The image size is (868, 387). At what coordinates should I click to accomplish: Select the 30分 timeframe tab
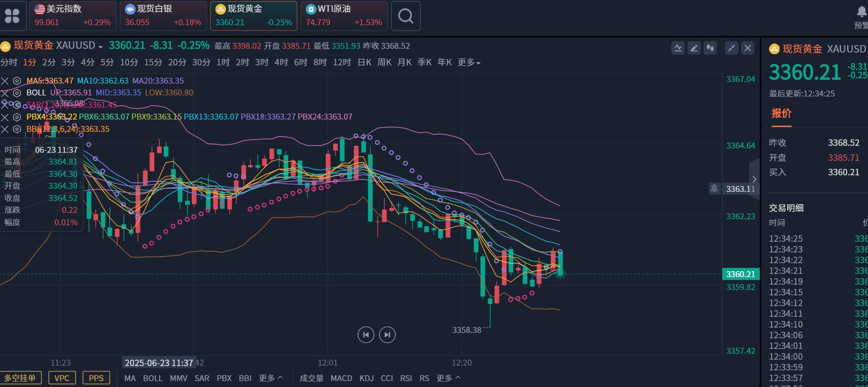click(201, 63)
